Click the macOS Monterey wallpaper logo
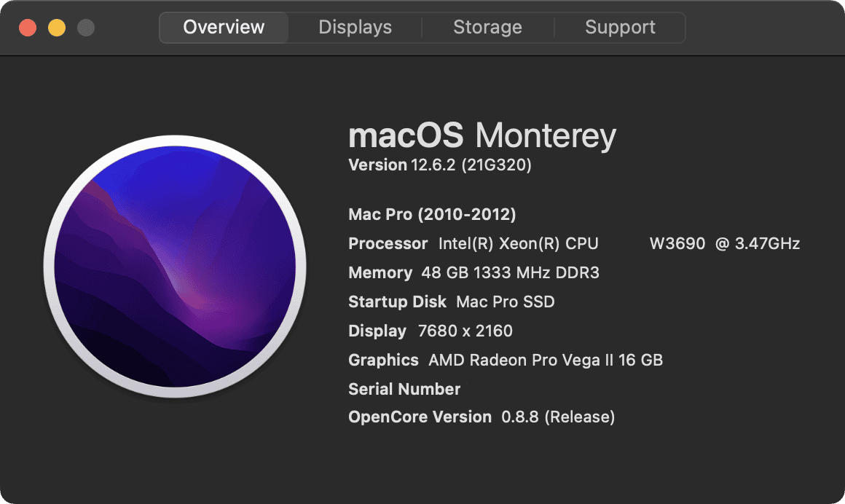Image resolution: width=845 pixels, height=504 pixels. pos(175,267)
